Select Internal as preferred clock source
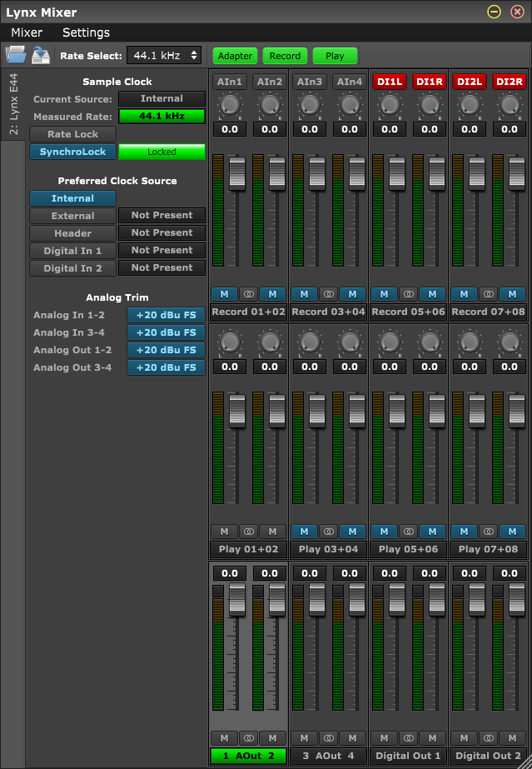Screen dimensions: 532x769 [72, 198]
